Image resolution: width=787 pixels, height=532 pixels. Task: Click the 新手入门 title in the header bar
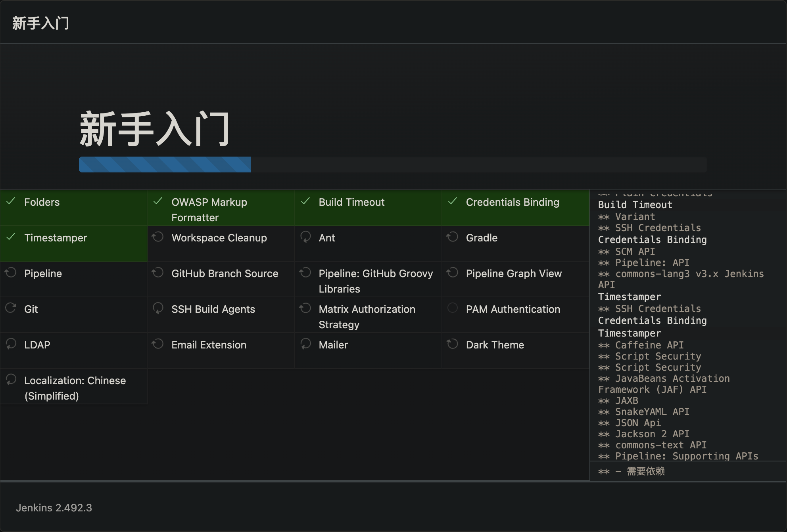[x=40, y=23]
